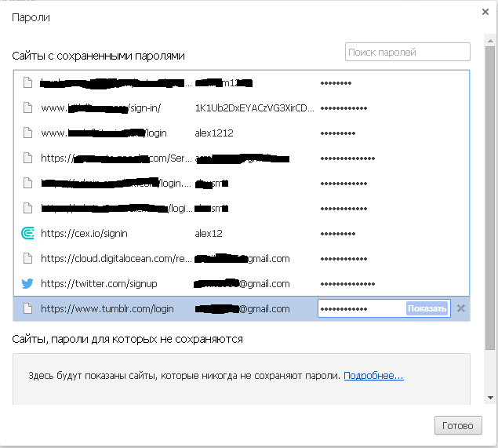Image resolution: width=498 pixels, height=448 pixels.
Task: Select the https://cex.io/signin entry
Action: pos(242,234)
